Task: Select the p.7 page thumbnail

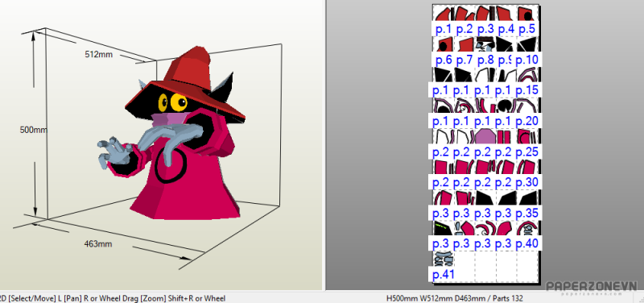Action: click(x=464, y=51)
